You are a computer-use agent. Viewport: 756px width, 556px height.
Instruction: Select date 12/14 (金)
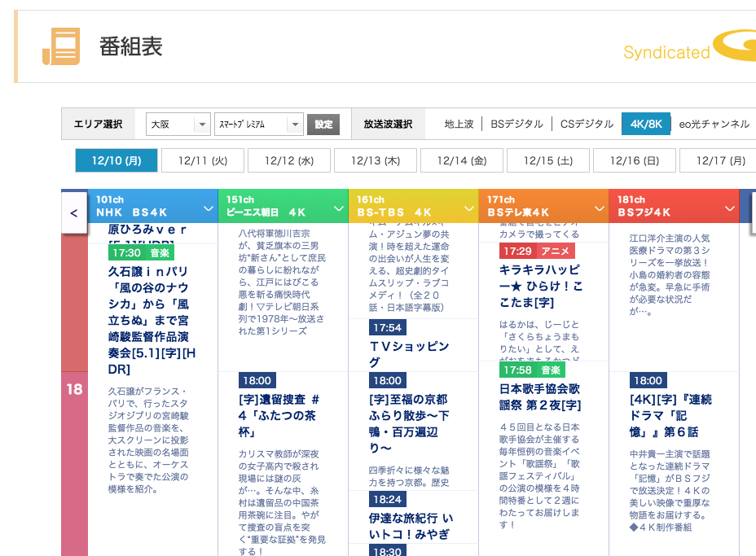[461, 160]
